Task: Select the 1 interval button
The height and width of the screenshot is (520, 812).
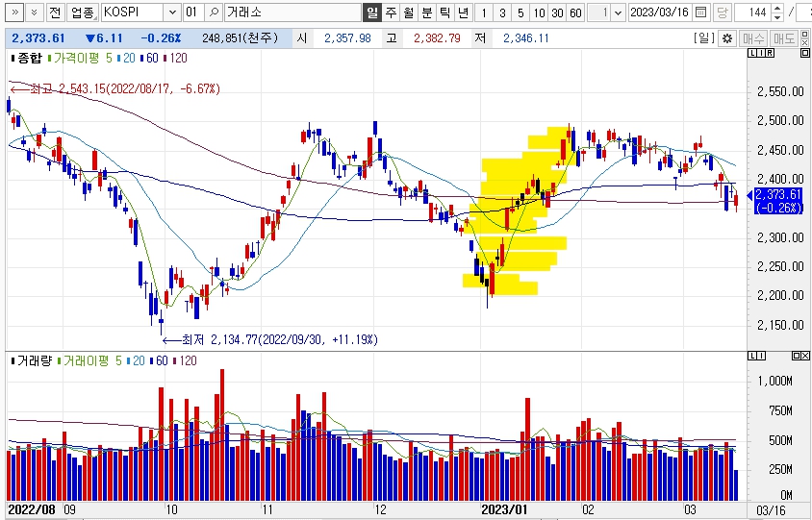Action: (x=484, y=12)
